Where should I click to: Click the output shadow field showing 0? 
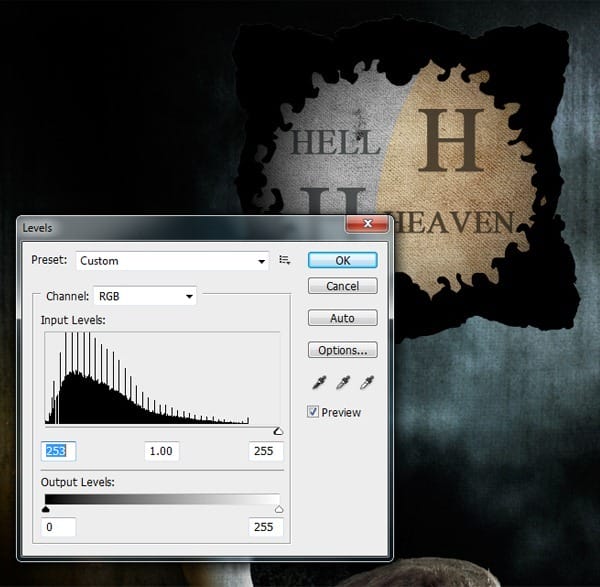tap(58, 527)
